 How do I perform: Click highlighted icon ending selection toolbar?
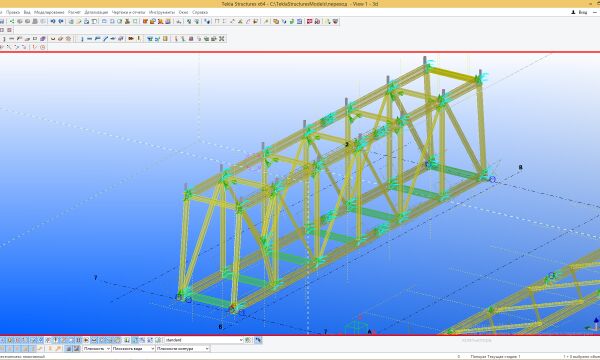click(258, 340)
